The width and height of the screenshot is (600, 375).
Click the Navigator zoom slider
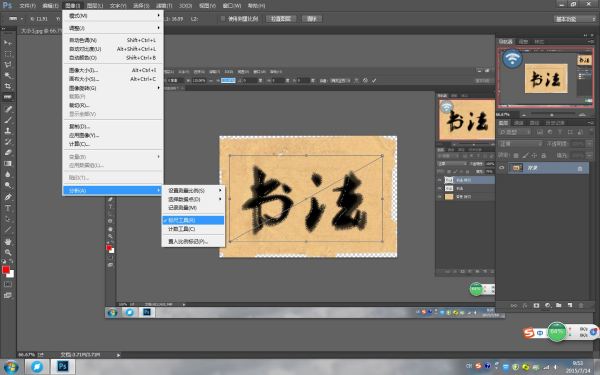pyautogui.click(x=552, y=114)
